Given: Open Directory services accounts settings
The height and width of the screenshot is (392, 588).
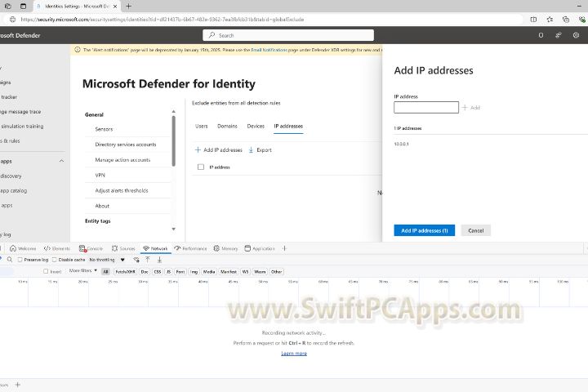Looking at the screenshot, I should coord(126,145).
